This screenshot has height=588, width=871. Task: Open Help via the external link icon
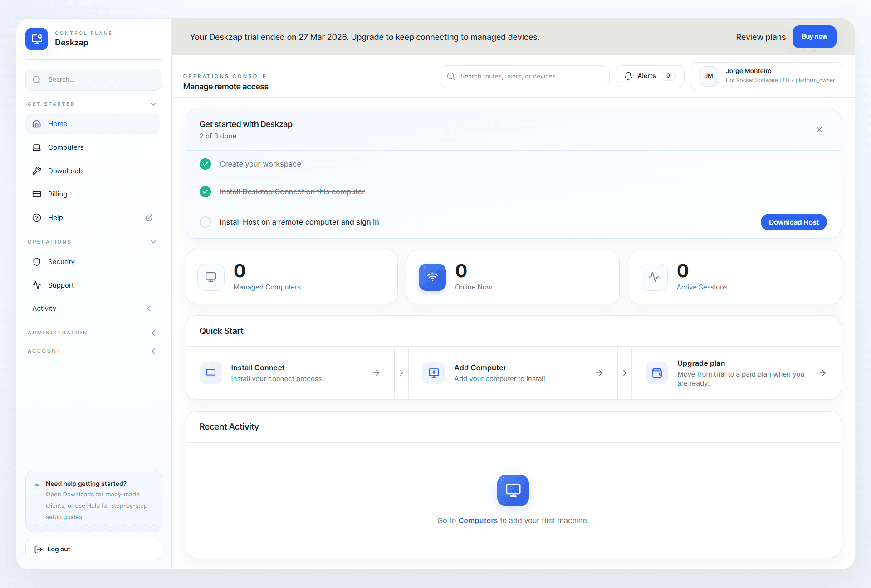149,218
